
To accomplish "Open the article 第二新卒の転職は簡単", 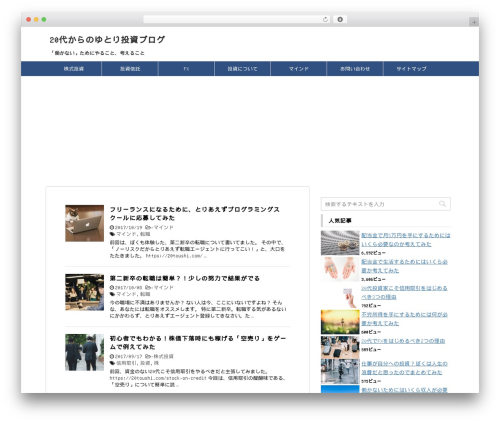I will [185, 278].
